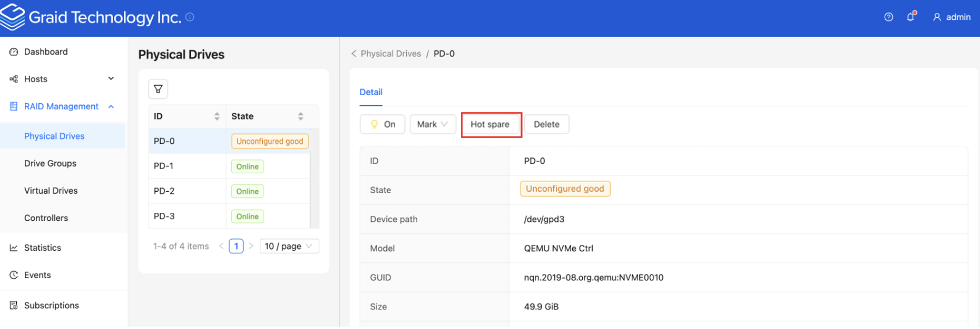
Task: Click the Unconfigured good state badge in details
Action: click(565, 188)
